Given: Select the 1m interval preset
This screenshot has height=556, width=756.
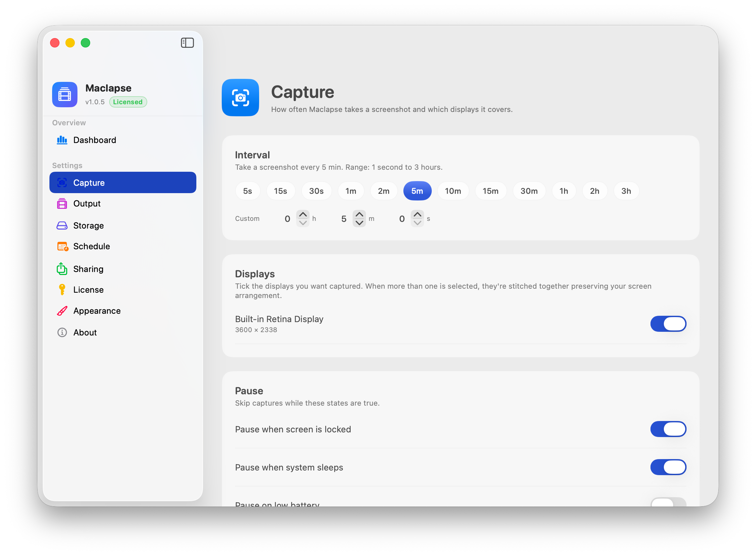Looking at the screenshot, I should 351,191.
